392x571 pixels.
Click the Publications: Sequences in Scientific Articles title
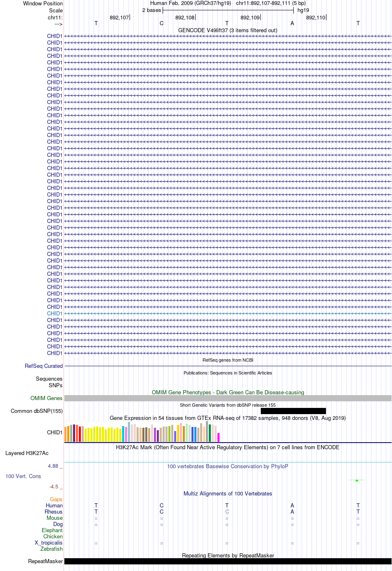(228, 373)
